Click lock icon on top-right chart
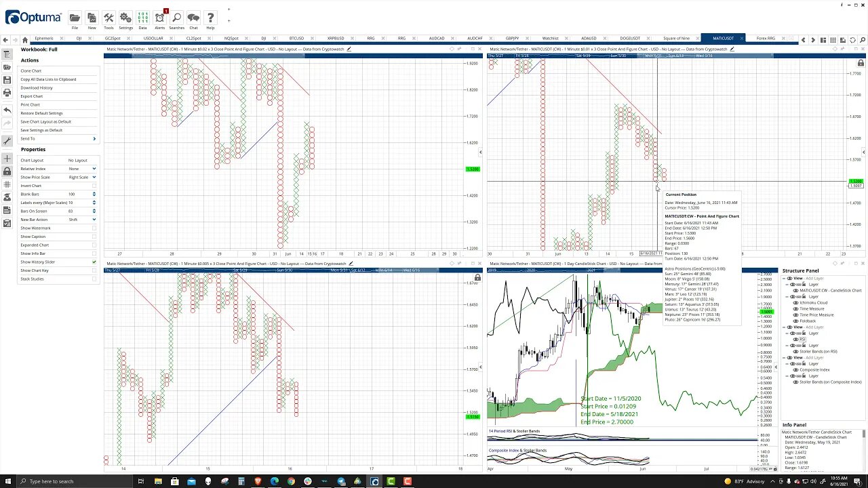 click(x=861, y=63)
